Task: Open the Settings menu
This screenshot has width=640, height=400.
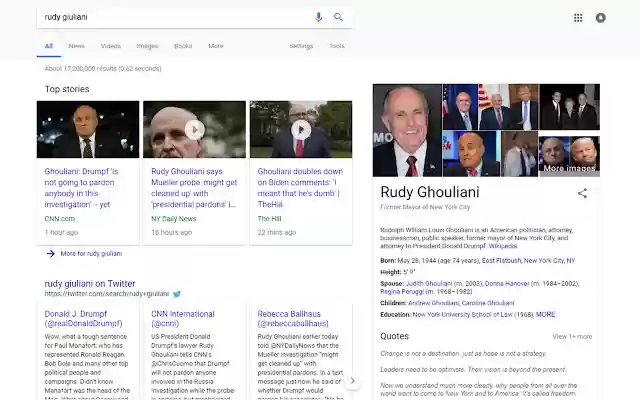Action: coord(301,46)
